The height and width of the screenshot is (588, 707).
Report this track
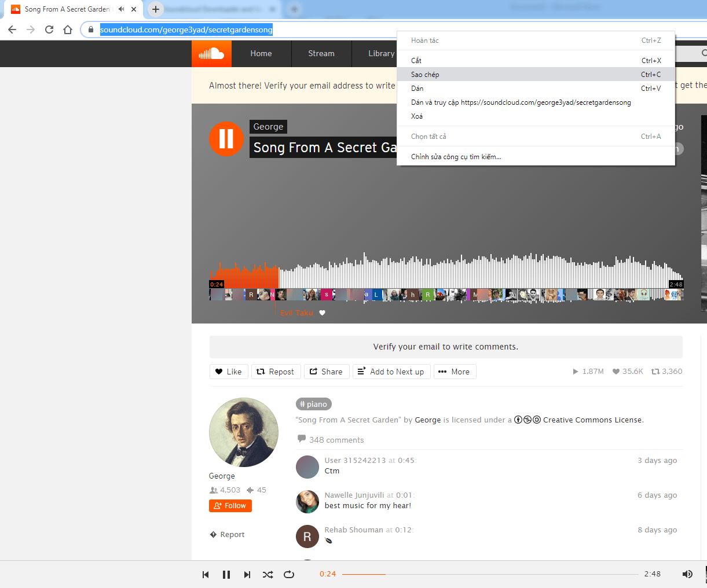coord(227,535)
